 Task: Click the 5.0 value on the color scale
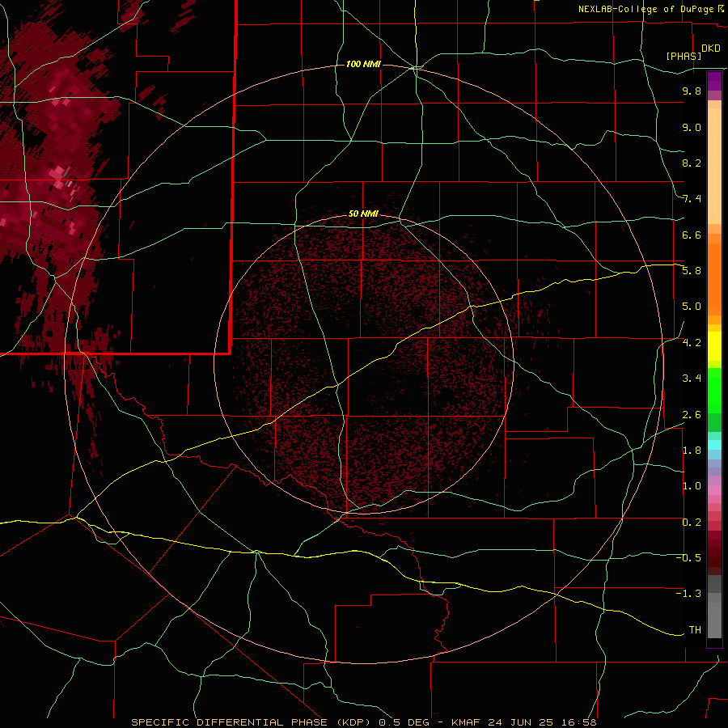point(692,307)
